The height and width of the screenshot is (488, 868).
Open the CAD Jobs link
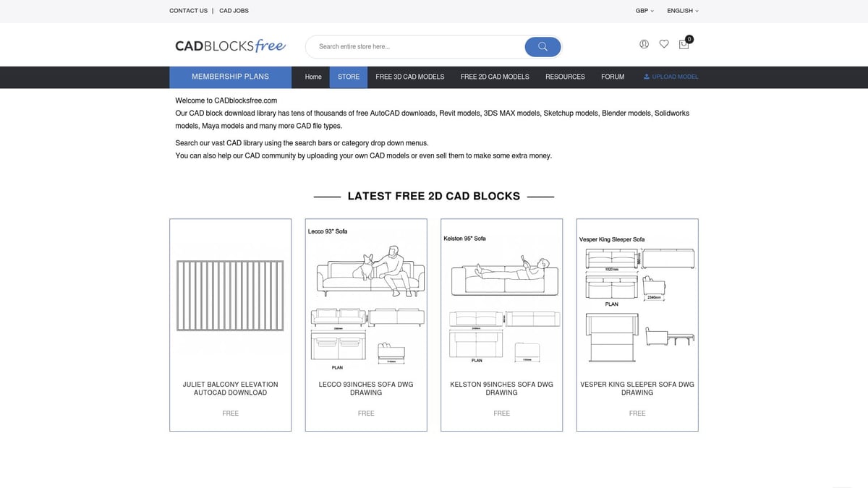[x=234, y=11]
